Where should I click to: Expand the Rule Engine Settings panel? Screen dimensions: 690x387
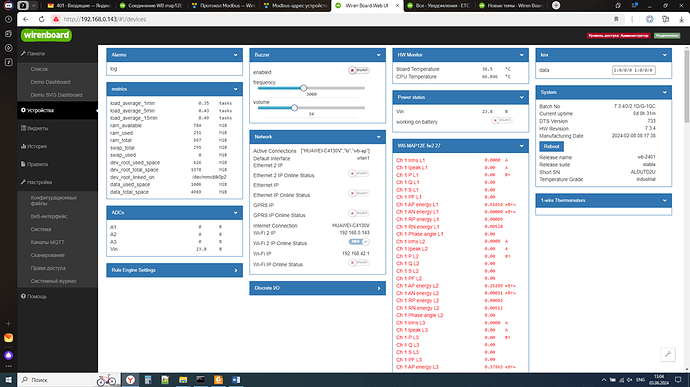pos(174,270)
